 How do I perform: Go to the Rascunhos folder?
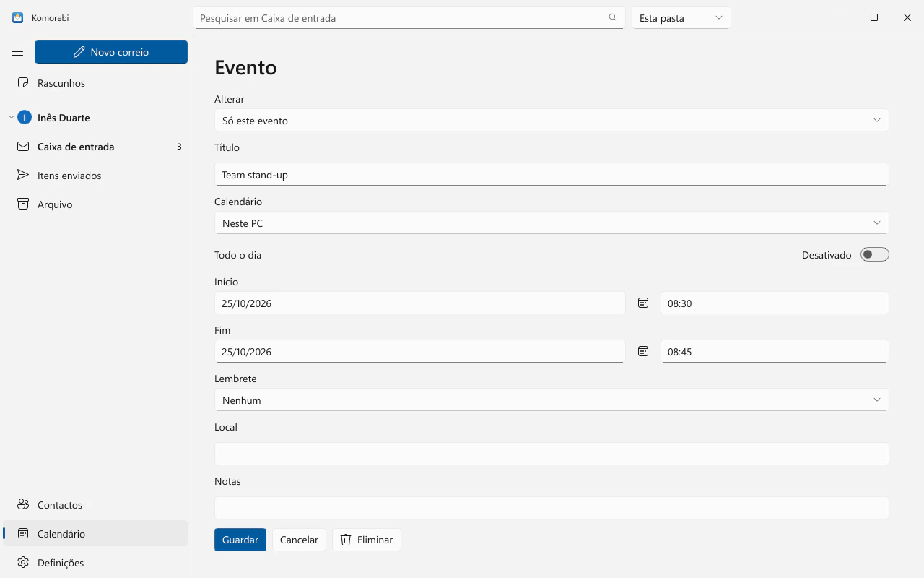(95, 83)
